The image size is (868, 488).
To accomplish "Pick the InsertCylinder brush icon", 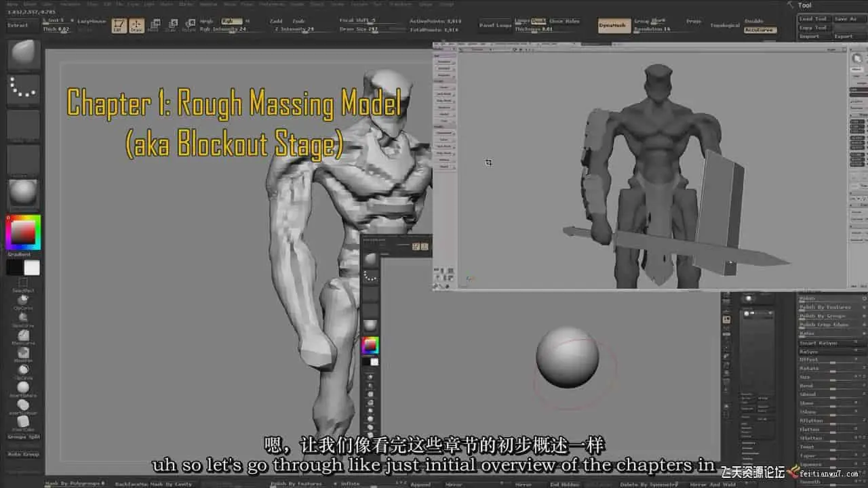I will tap(23, 405).
